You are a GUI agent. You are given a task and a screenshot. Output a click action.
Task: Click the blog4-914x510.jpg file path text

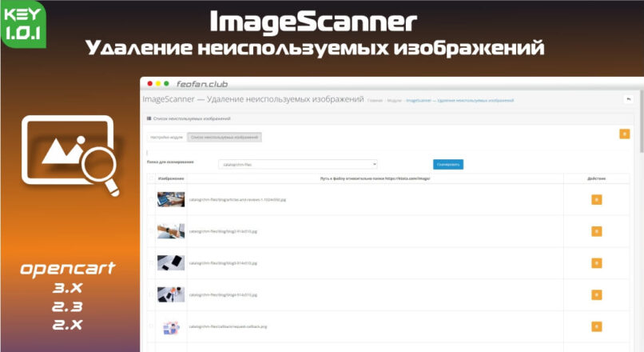(223, 295)
